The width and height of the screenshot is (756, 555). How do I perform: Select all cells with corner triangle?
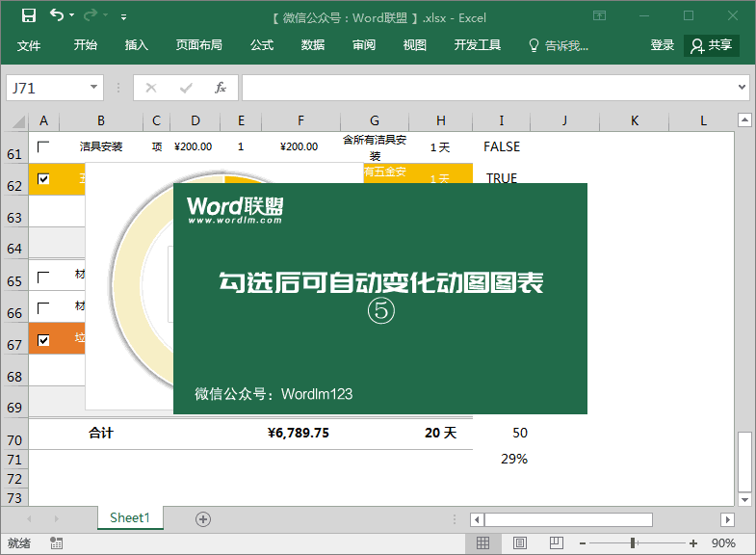[x=17, y=121]
